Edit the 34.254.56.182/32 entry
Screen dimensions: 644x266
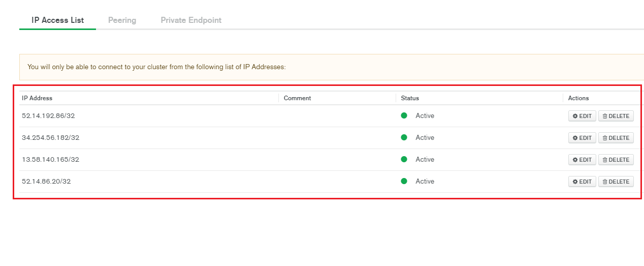click(582, 138)
